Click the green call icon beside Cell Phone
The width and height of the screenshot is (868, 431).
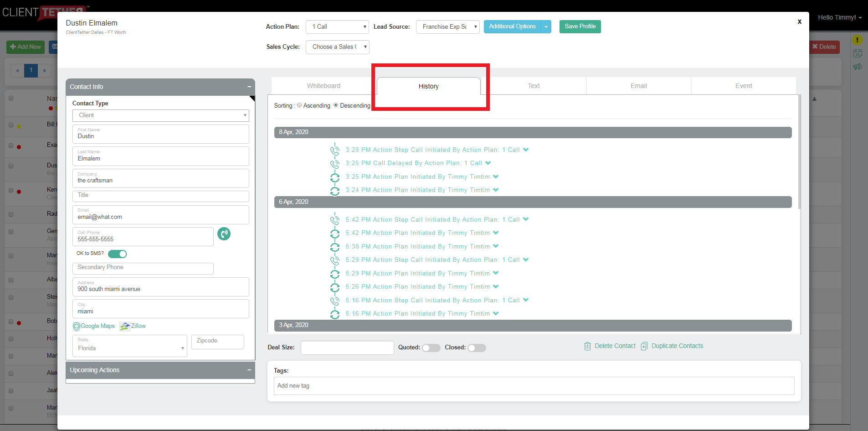(224, 234)
